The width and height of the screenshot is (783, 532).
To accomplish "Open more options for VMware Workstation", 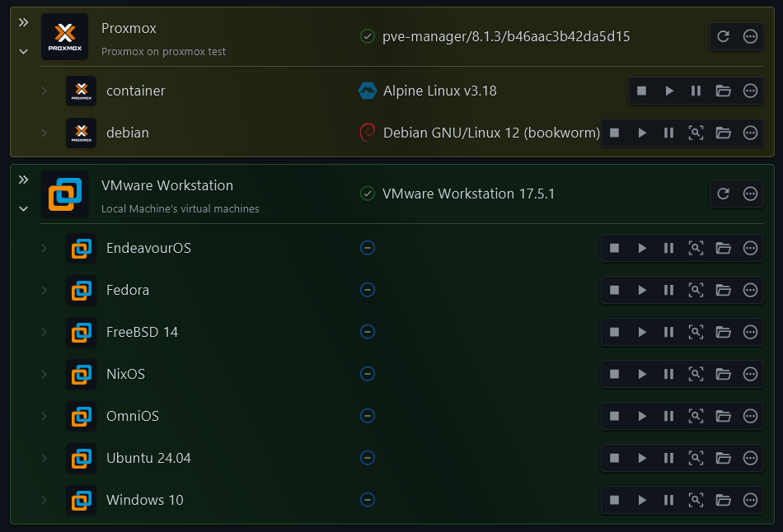I will point(750,194).
